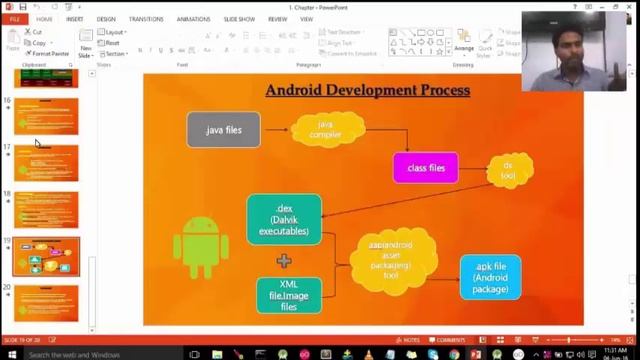Screen dimensions: 640x360
Task: Switch to the REVIEW tab
Action: (x=278, y=19)
